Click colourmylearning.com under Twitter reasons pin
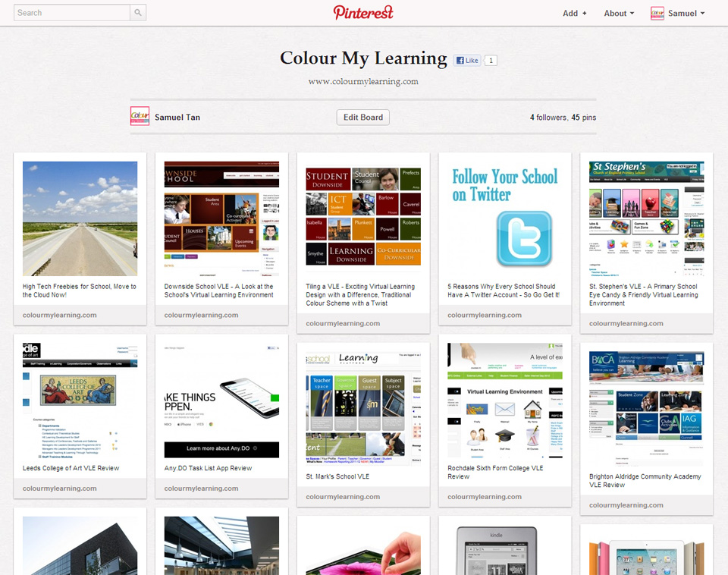The image size is (728, 575). [485, 315]
